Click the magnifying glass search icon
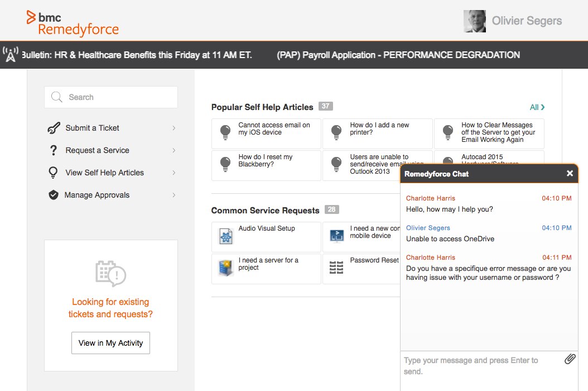 56,97
